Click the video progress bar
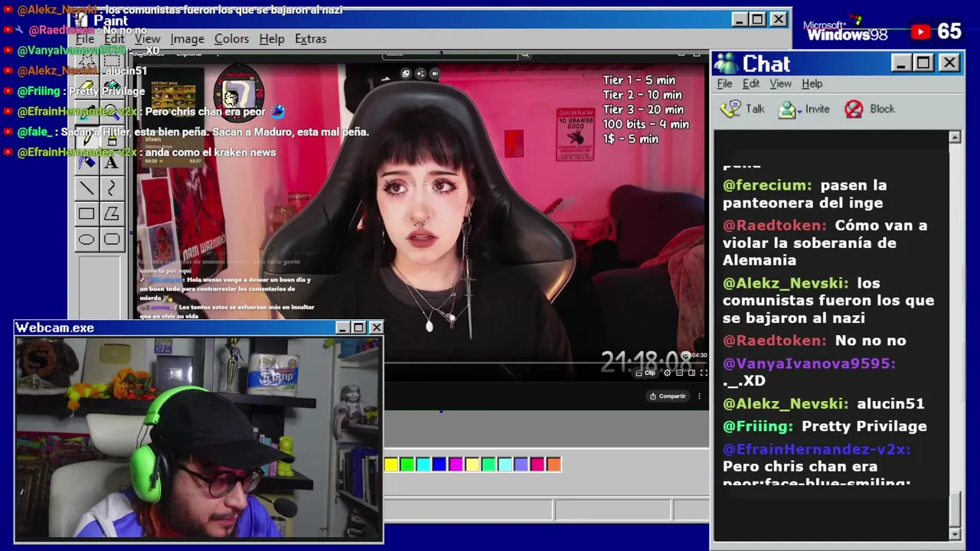 (x=546, y=363)
